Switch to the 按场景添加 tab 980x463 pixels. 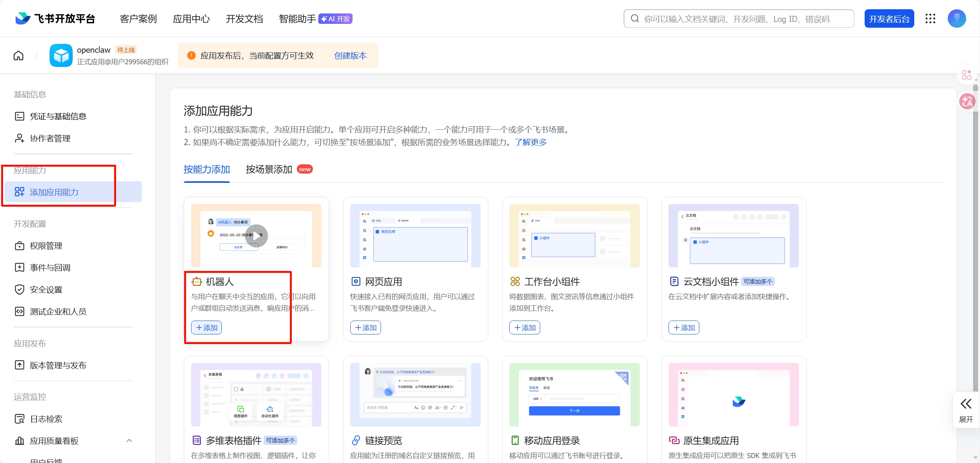tap(269, 170)
